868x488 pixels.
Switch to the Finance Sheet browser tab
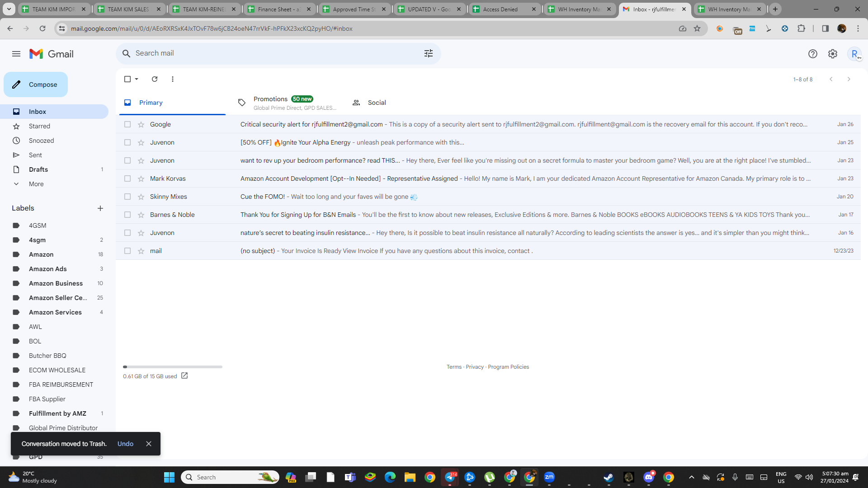click(x=279, y=9)
